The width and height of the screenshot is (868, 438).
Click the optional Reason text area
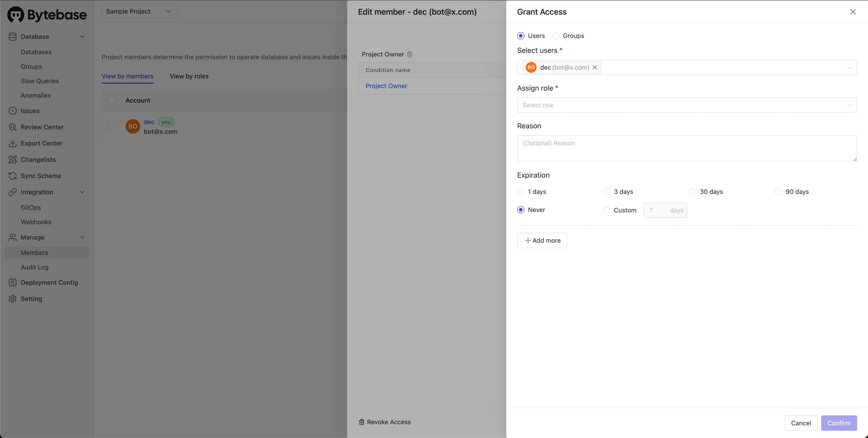point(686,148)
